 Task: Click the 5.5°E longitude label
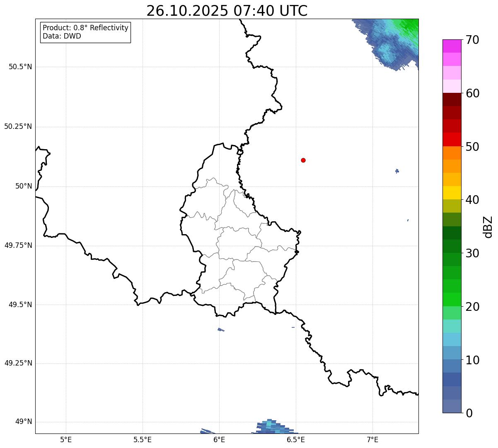(143, 439)
